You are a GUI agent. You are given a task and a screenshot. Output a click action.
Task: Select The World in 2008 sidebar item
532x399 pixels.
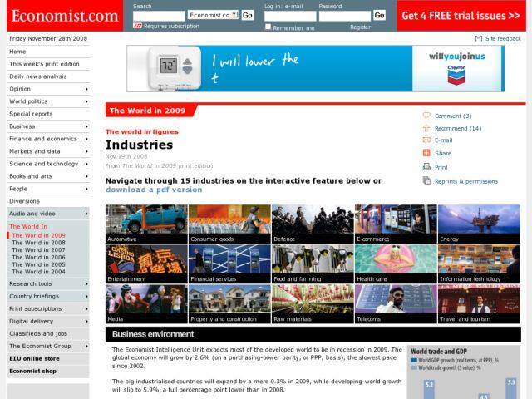[x=38, y=243]
